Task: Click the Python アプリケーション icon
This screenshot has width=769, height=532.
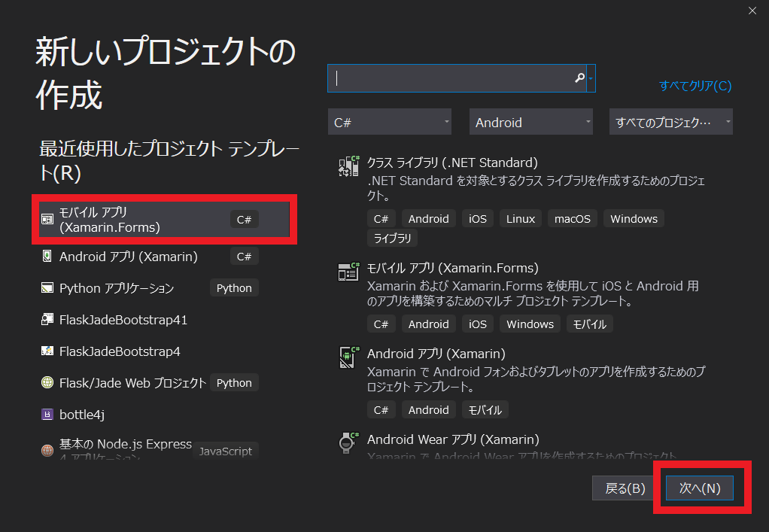Action: 47,287
